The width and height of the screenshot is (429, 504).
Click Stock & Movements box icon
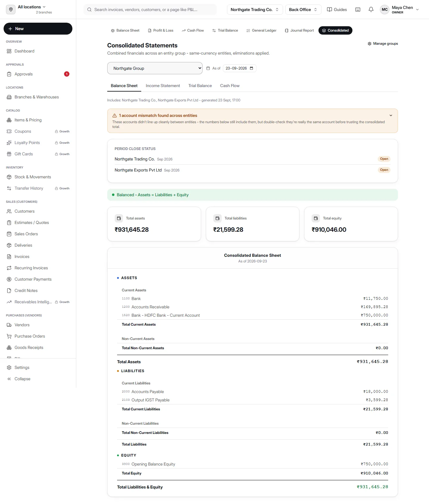[9, 177]
